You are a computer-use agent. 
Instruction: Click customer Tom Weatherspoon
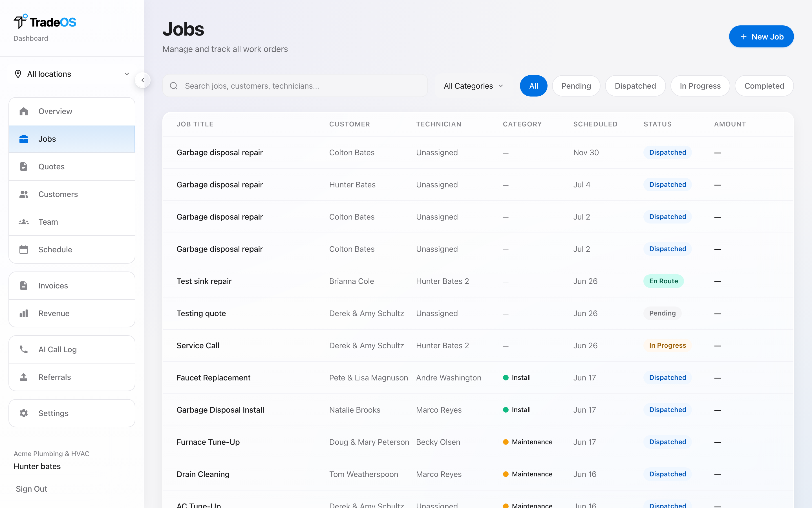(363, 474)
